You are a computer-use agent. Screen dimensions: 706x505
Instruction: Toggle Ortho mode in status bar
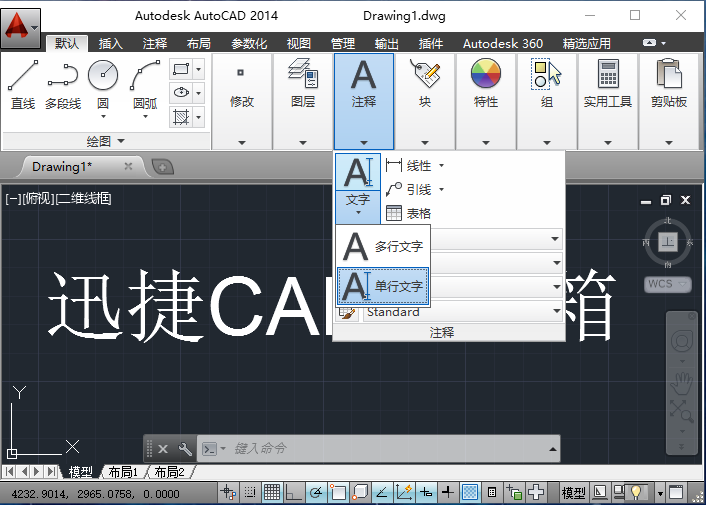294,492
